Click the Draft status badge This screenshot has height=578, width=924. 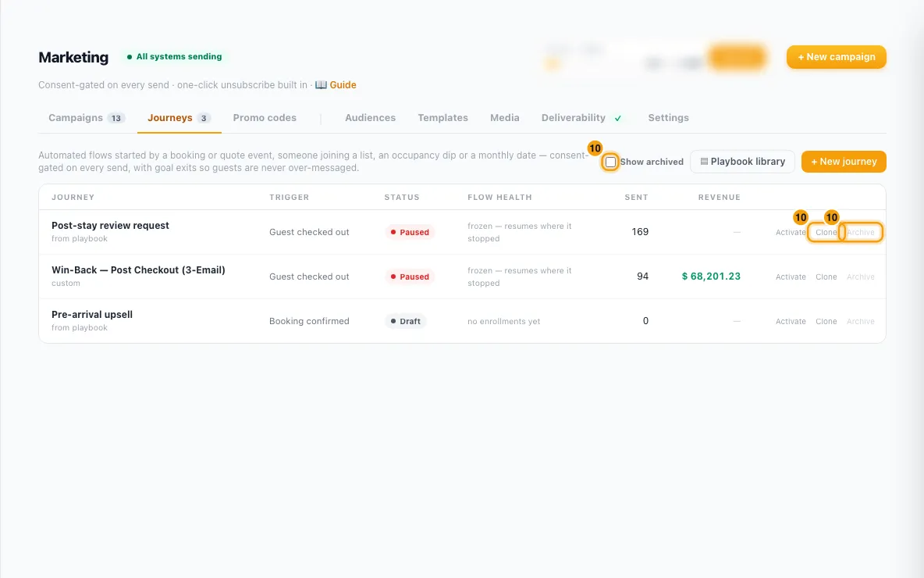point(406,322)
